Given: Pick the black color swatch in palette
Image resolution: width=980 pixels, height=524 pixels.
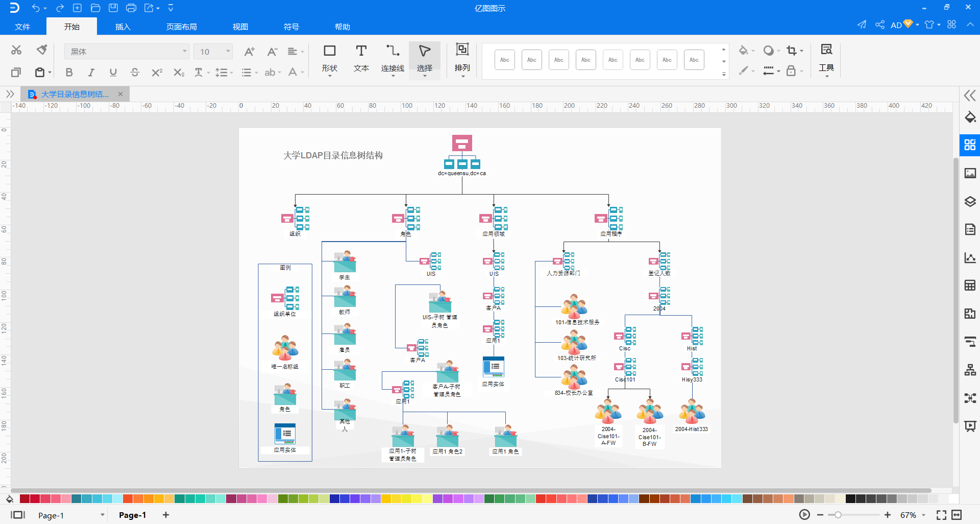Looking at the screenshot, I should (x=850, y=499).
